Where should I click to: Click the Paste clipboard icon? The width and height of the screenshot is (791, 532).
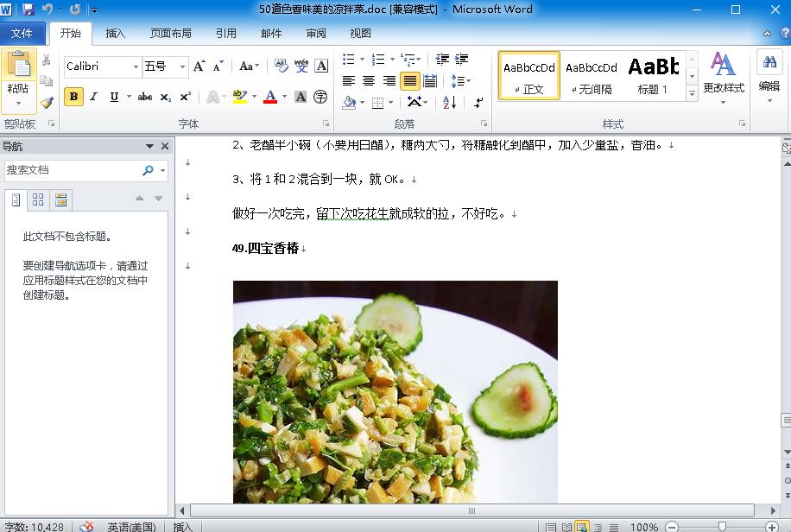tap(19, 66)
